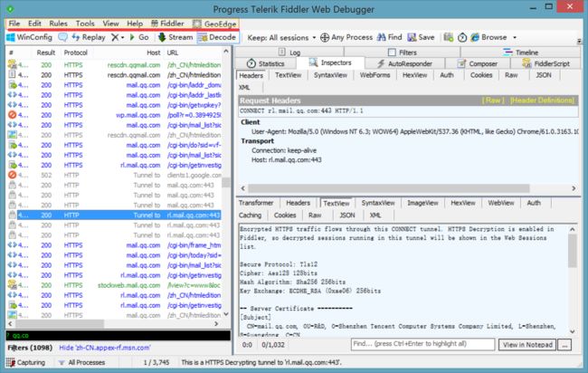This screenshot has width=588, height=373.
Task: Switch to the Log tab
Action: coord(289,53)
